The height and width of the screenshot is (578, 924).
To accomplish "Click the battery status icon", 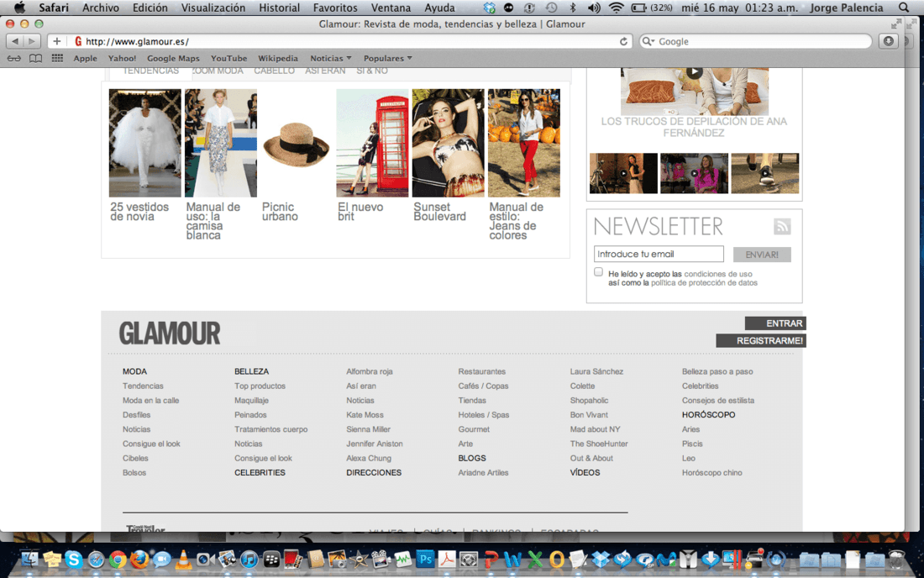I will [638, 8].
